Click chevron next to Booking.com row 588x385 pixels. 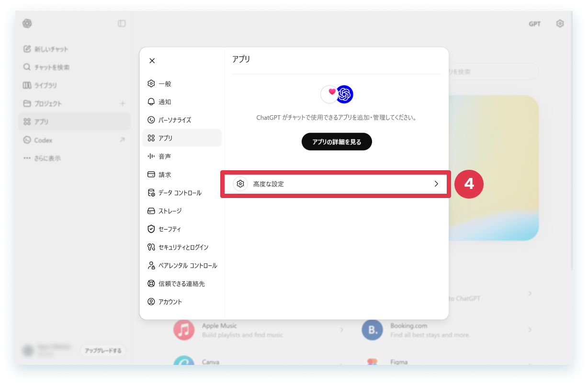(x=530, y=330)
